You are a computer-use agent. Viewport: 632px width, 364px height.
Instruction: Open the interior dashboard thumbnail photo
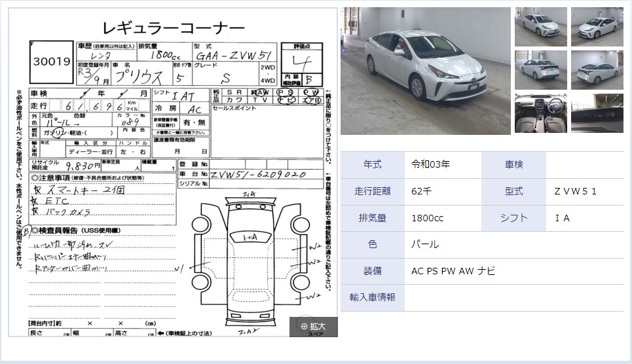(540, 113)
